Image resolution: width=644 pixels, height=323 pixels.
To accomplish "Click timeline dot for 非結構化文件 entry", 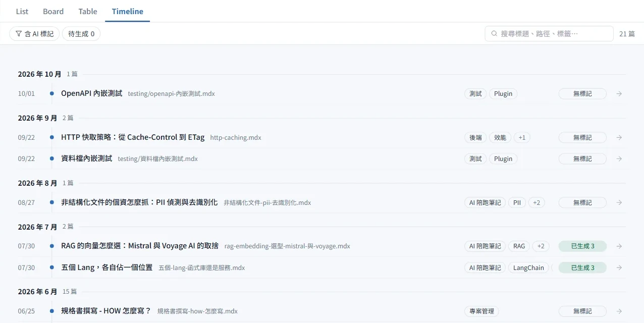I will click(x=51, y=202).
